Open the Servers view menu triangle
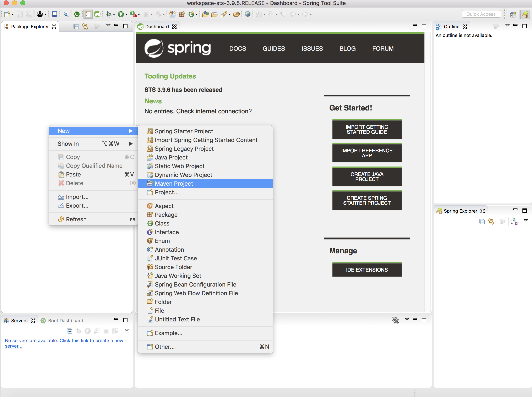 pyautogui.click(x=127, y=330)
